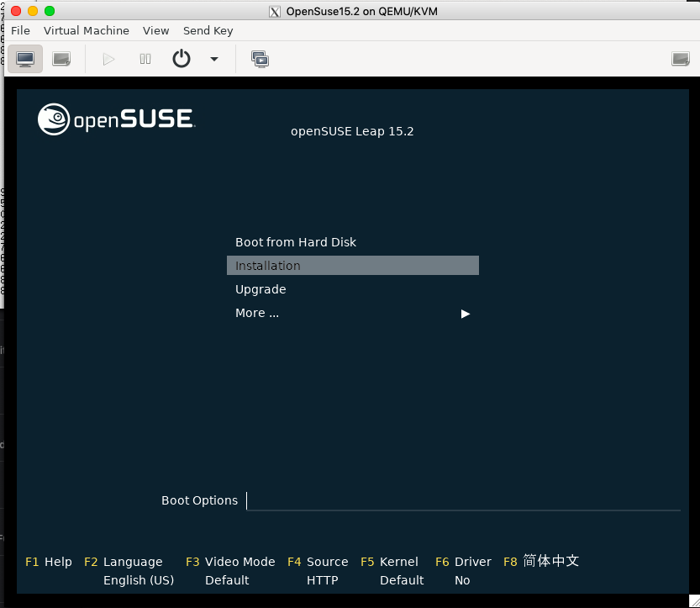700x608 pixels.
Task: Open the File menu
Action: (x=20, y=30)
